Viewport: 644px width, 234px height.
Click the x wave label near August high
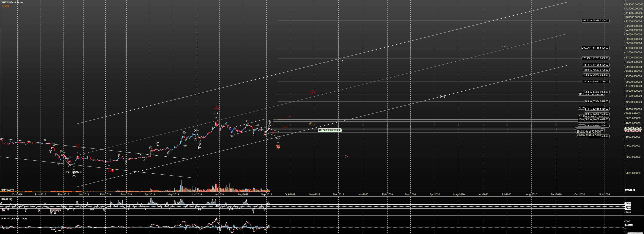[x=246, y=121]
